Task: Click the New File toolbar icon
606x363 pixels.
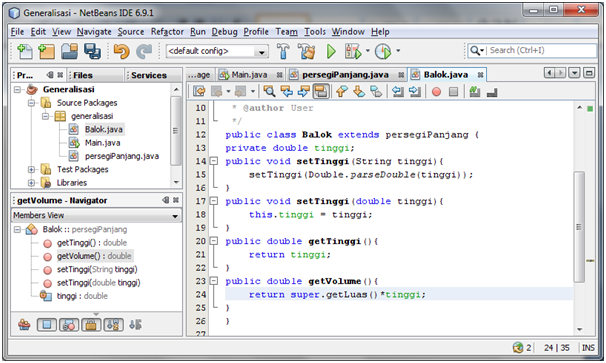Action: [x=24, y=51]
